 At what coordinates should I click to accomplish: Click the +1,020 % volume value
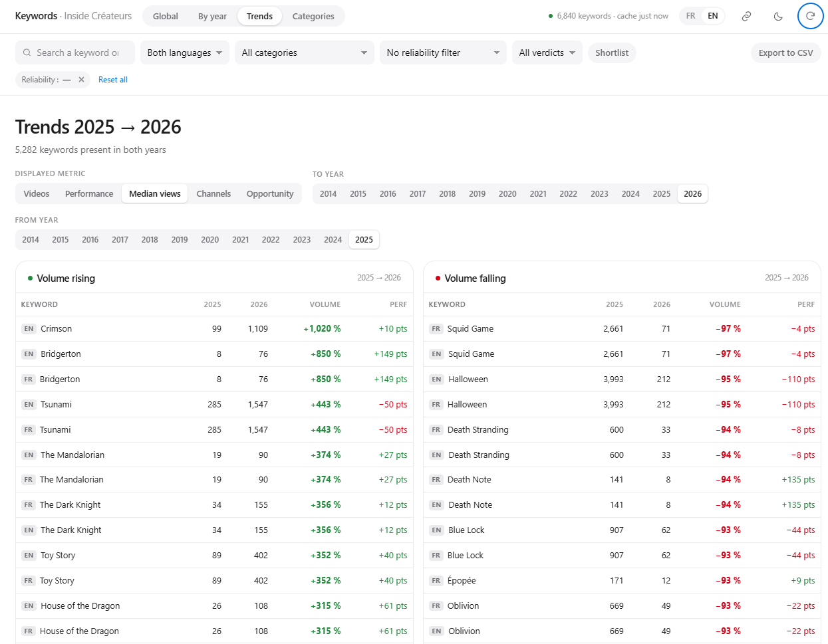322,328
